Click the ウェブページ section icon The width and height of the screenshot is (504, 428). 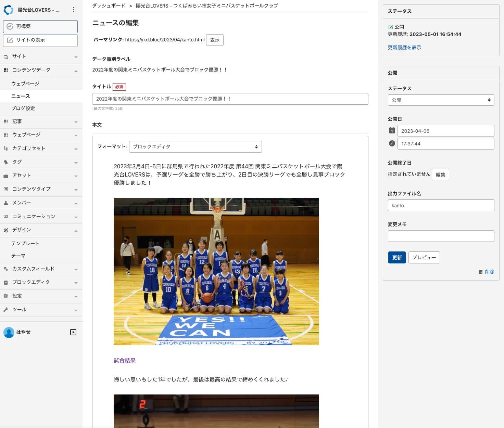(x=6, y=135)
